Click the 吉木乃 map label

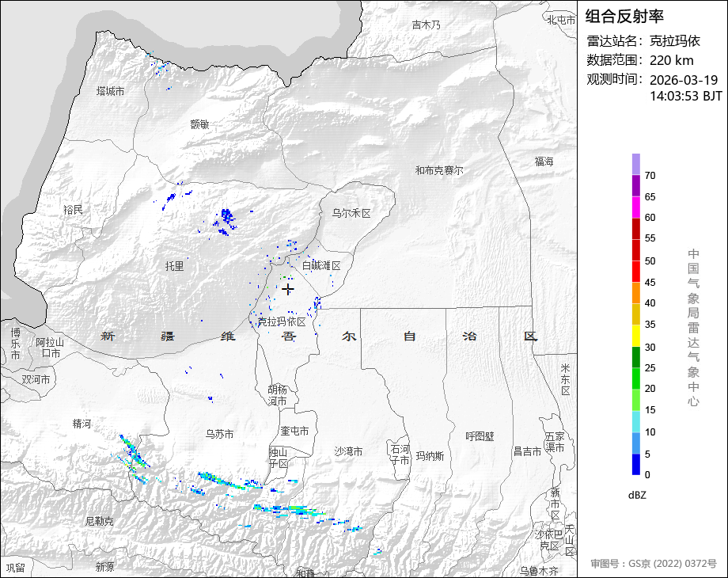point(427,25)
